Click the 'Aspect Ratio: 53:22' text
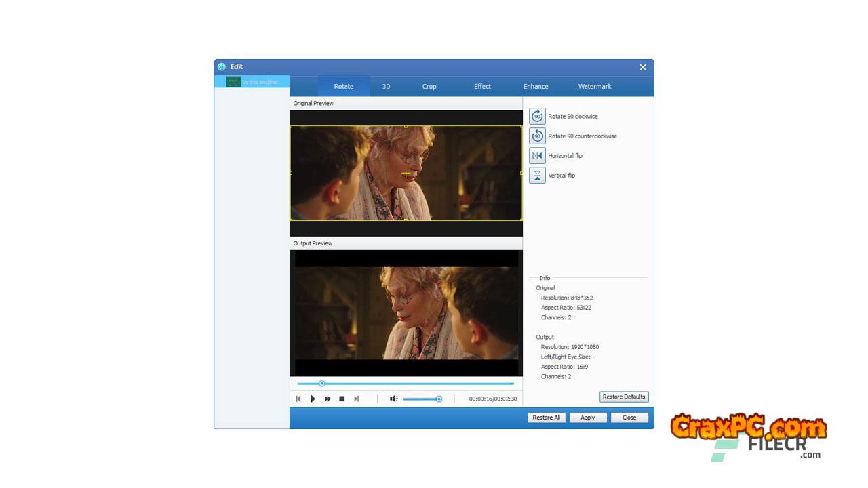The height and width of the screenshot is (488, 868). [566, 308]
